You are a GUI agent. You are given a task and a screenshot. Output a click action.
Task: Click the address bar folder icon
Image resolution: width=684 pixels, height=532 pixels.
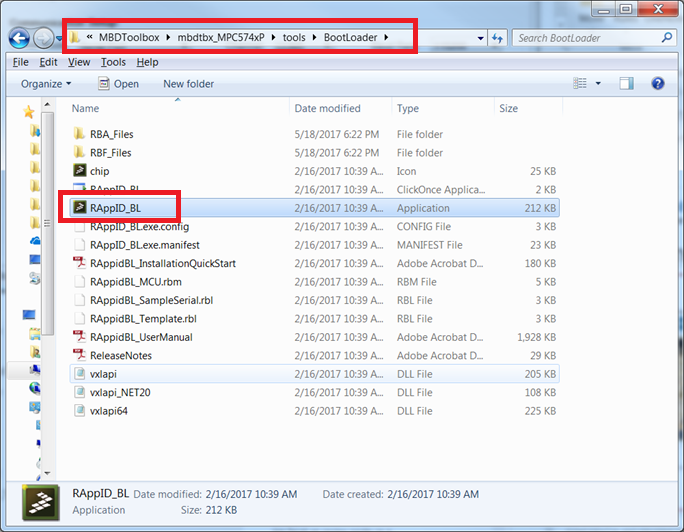[x=75, y=37]
